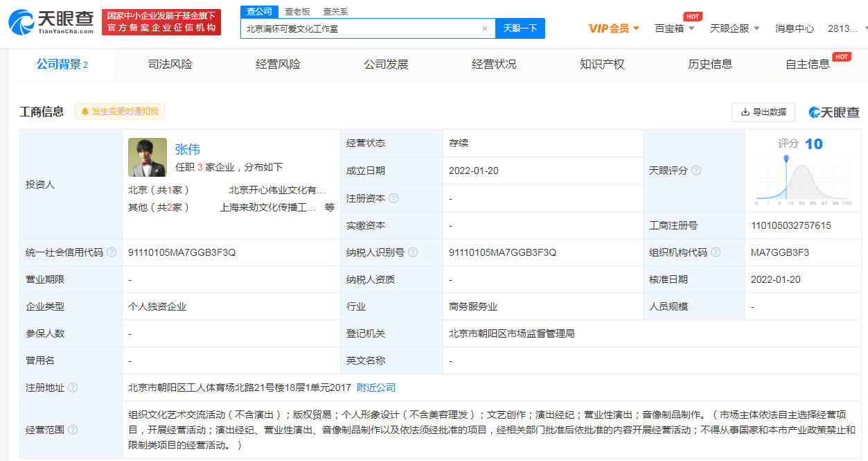The image size is (868, 461).
Task: Clear the search box with the x icon
Action: click(484, 28)
